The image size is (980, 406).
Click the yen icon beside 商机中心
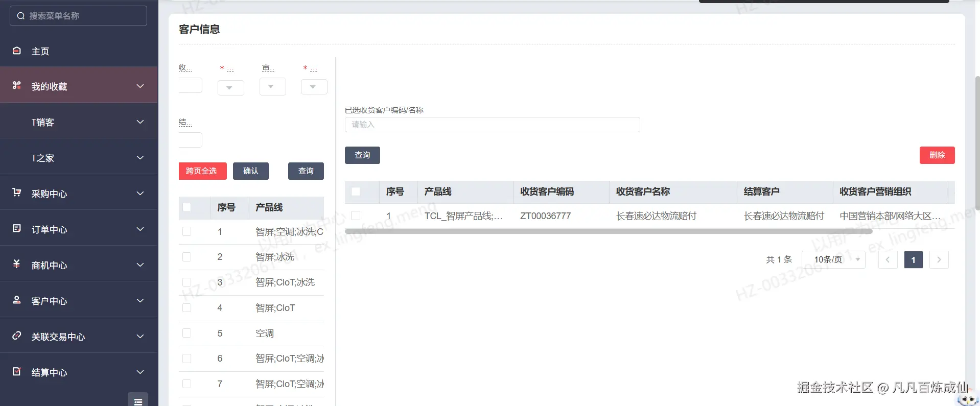click(17, 264)
